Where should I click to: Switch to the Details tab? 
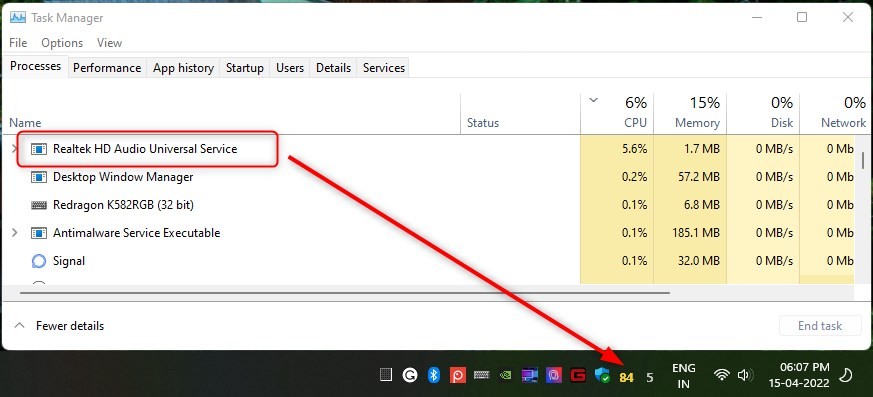point(333,68)
